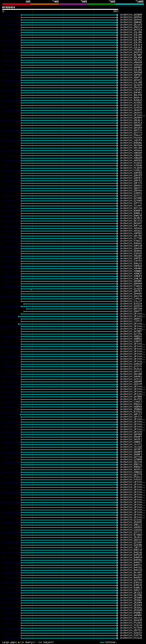Click the green ~80% identity legend segment
Image resolution: width=146 pixels, height=644 pixels.
pos(101,4)
